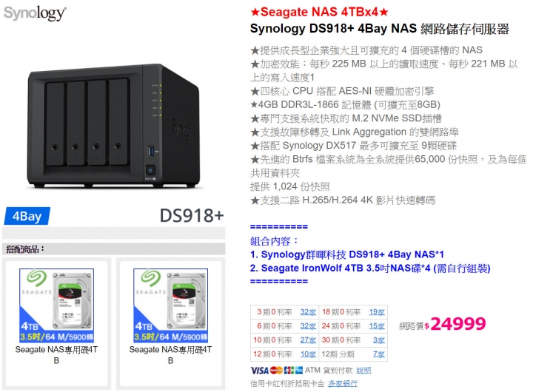Click the 說明 link beside 貨到付款
The width and height of the screenshot is (533, 392).
(363, 371)
